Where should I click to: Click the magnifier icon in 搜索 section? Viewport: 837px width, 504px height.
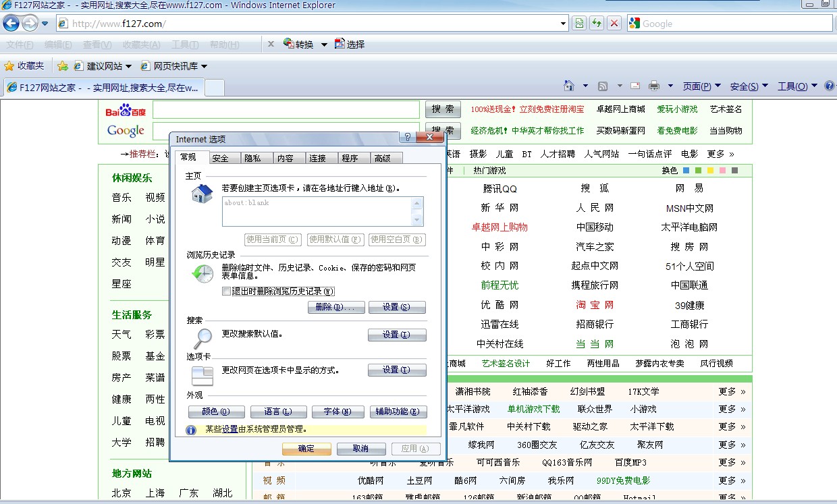[202, 337]
